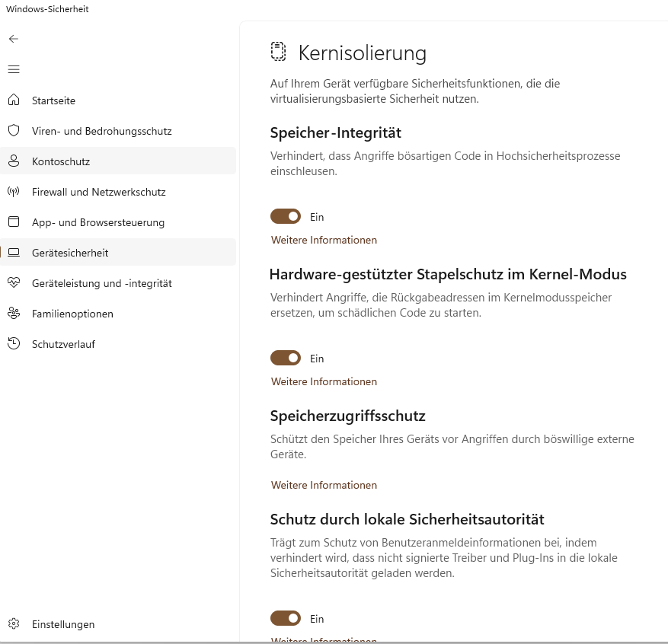Viewport: 668px width, 644px height.
Task: Open the hamburger navigation menu
Action: (x=13, y=69)
